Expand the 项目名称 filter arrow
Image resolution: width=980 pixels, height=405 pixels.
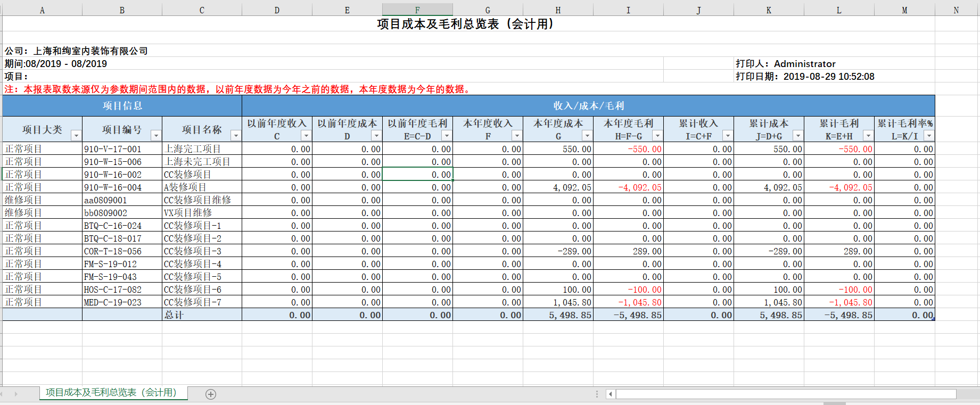tap(236, 136)
